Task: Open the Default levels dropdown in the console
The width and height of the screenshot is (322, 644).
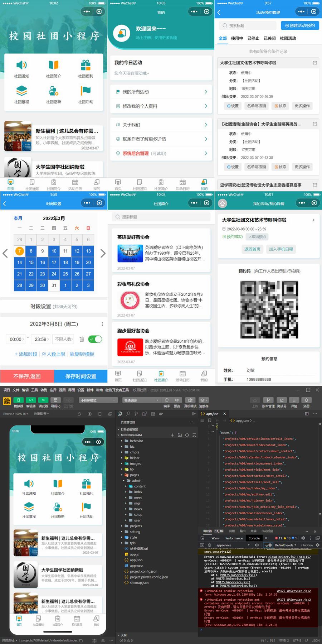Action: coord(285,545)
